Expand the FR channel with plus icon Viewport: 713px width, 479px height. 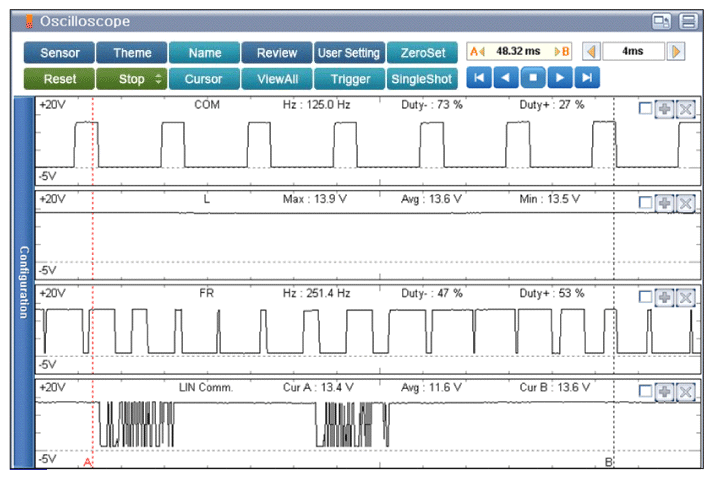coord(665,297)
